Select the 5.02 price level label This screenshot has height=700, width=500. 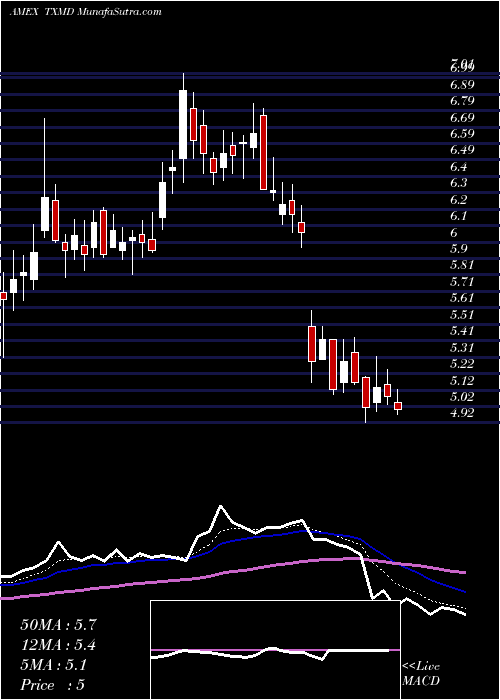click(x=462, y=396)
